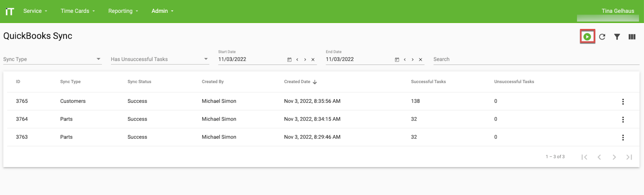The width and height of the screenshot is (644, 195).
Task: Click date Nov 3, 2022, 8:35:56 AM
Action: tap(312, 101)
